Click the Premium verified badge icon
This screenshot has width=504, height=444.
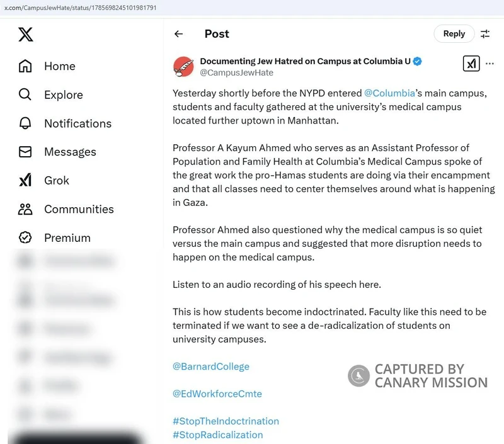click(25, 237)
